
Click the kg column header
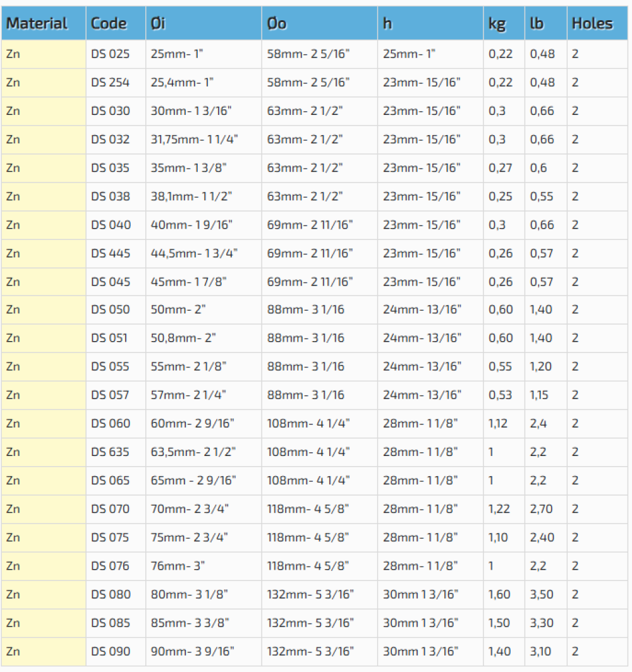click(497, 23)
